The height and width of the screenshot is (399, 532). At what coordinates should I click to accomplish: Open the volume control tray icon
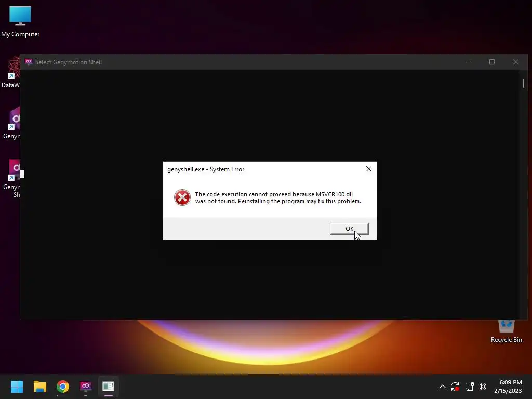pos(482,387)
